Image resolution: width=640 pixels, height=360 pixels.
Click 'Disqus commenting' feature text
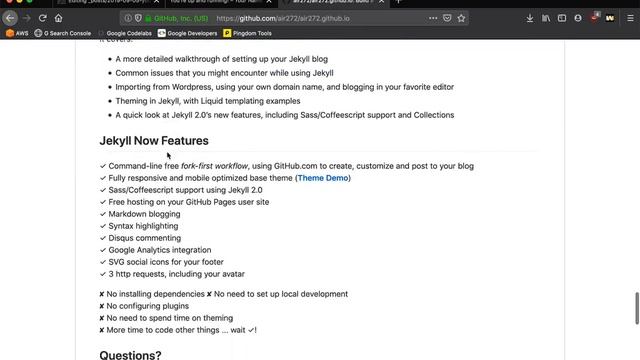144,238
